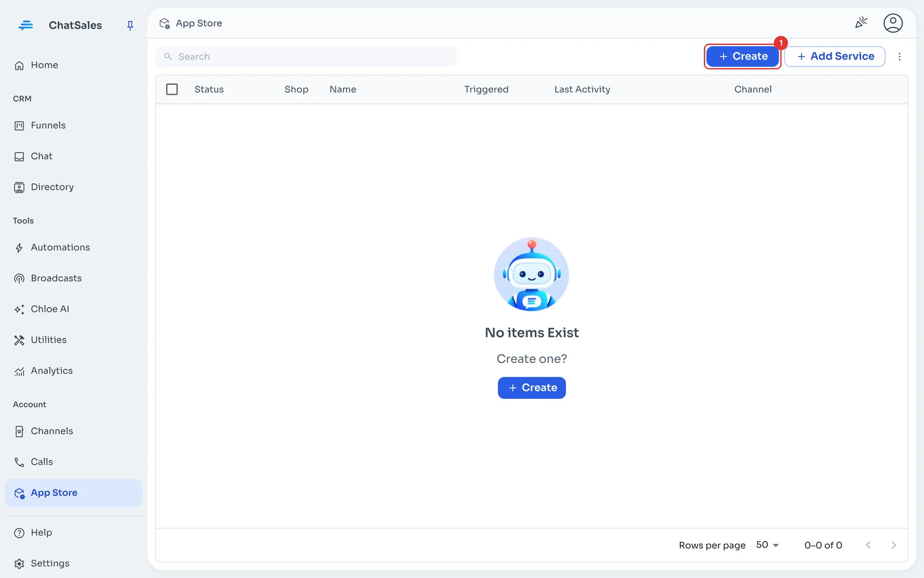Image resolution: width=924 pixels, height=578 pixels.
Task: Click the App Store breadcrumb title
Action: [x=199, y=23]
